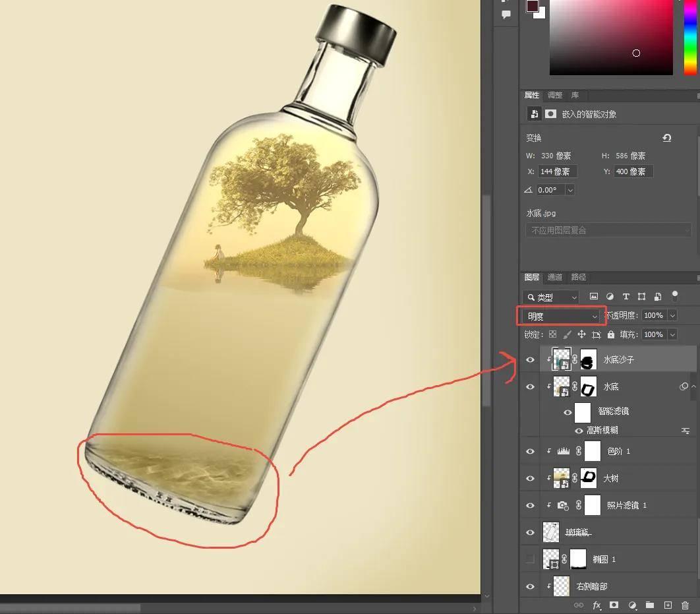Open the 类型 layer filter dropdown

click(551, 297)
